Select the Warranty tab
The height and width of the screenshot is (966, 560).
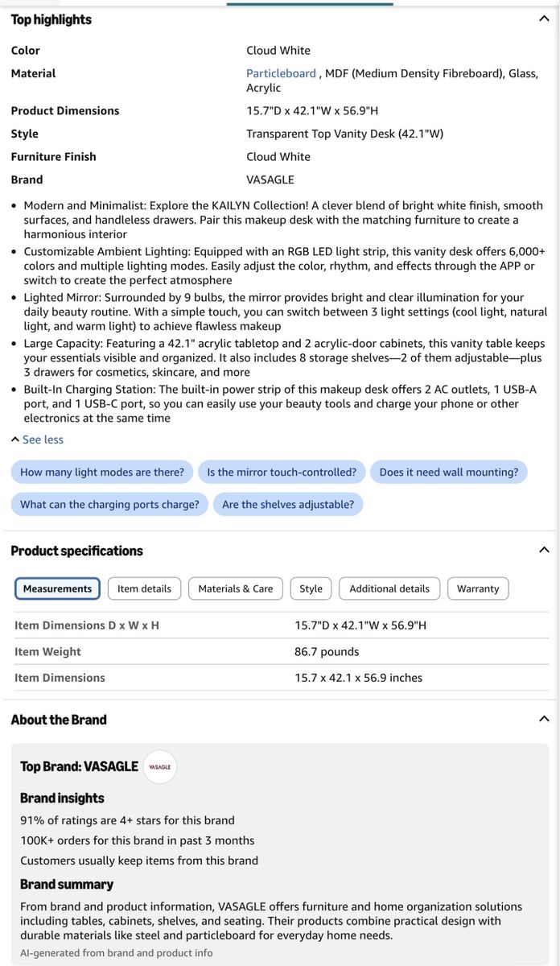pos(478,588)
